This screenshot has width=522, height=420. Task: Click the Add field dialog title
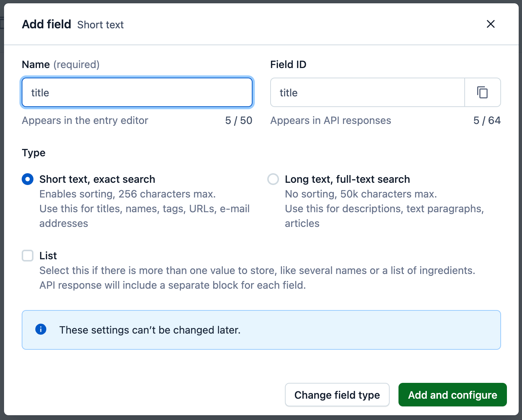click(46, 24)
